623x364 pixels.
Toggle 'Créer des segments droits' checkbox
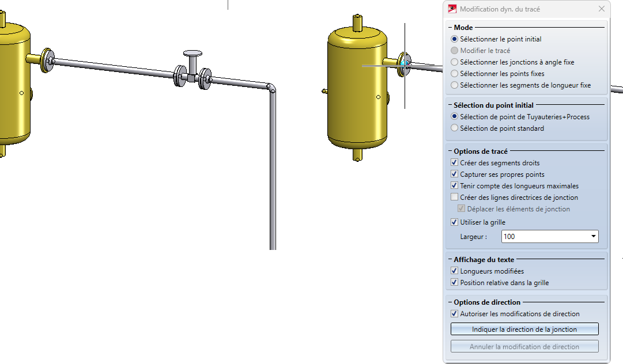[455, 162]
